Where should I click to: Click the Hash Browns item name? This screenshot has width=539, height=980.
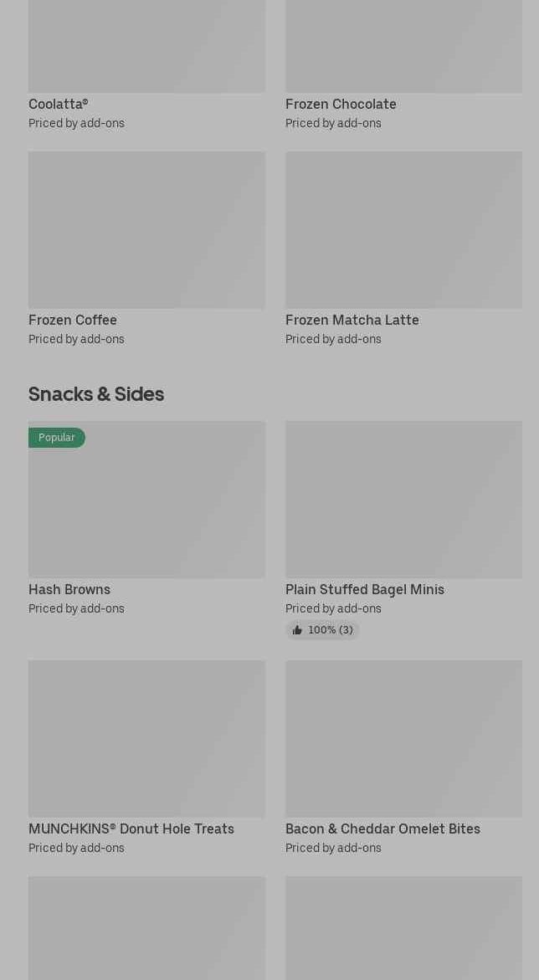69,590
